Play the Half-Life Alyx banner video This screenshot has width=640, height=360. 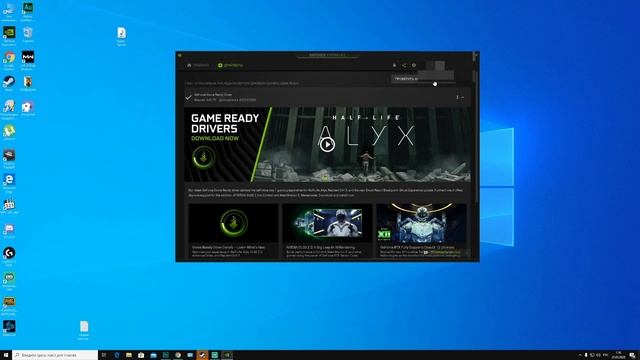tap(327, 144)
